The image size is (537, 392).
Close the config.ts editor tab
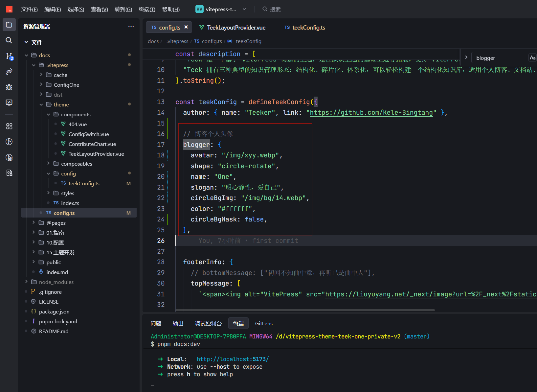point(186,27)
